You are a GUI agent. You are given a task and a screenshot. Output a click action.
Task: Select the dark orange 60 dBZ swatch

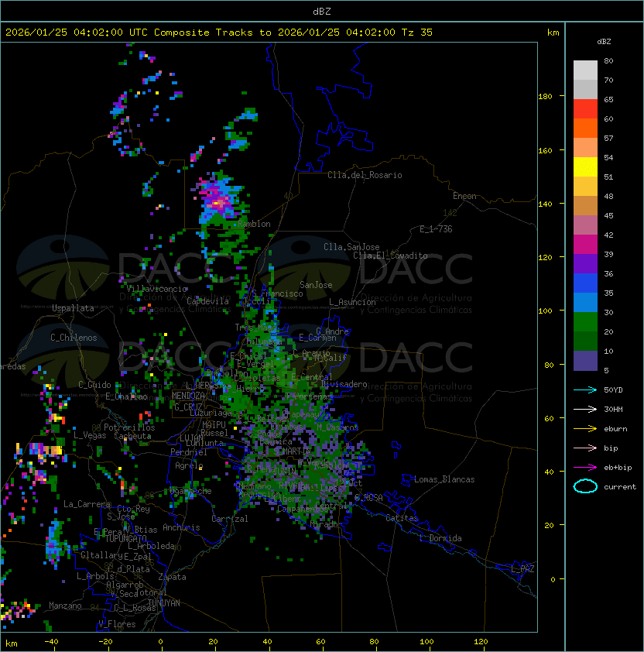(585, 128)
